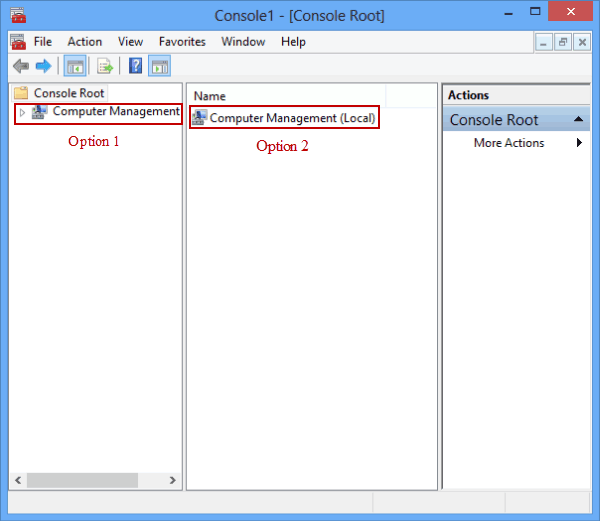Click More Actions in Actions pane
The image size is (600, 521).
[509, 143]
